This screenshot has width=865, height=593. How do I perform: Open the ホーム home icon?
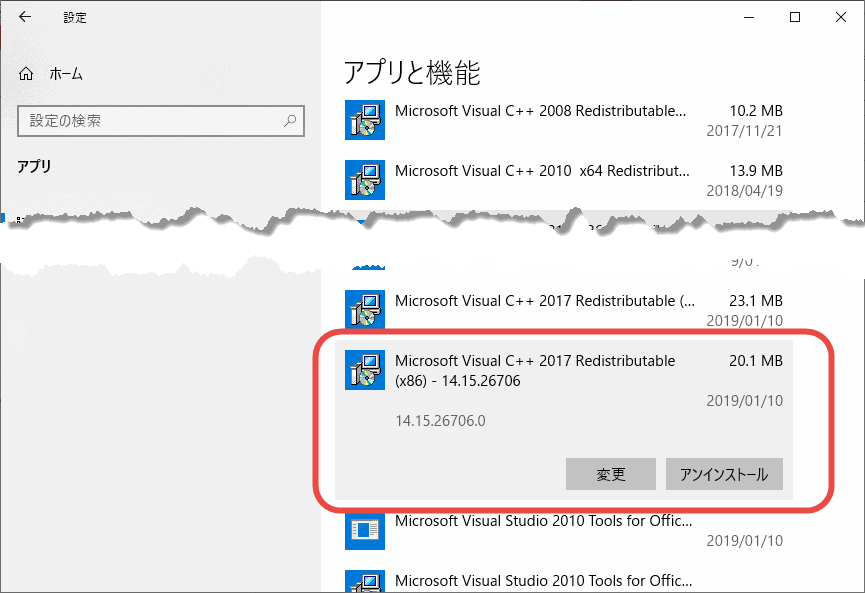coord(26,73)
